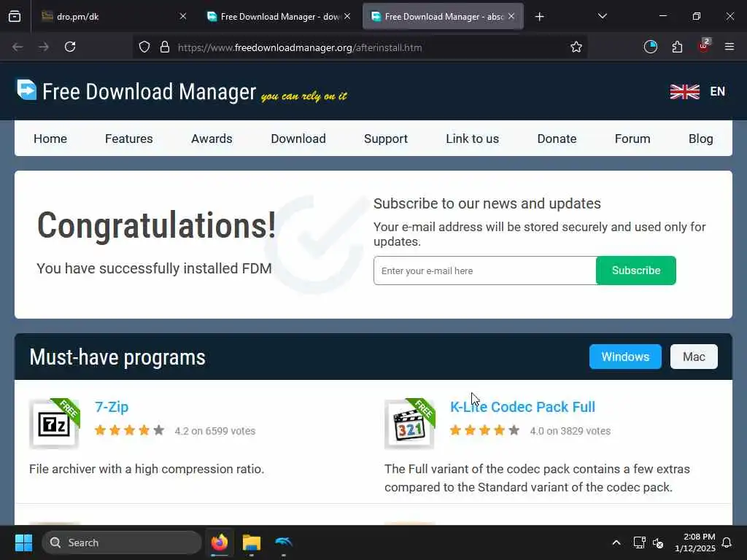This screenshot has width=747, height=560.
Task: Open the circular container icon in toolbar
Action: pyautogui.click(x=650, y=47)
